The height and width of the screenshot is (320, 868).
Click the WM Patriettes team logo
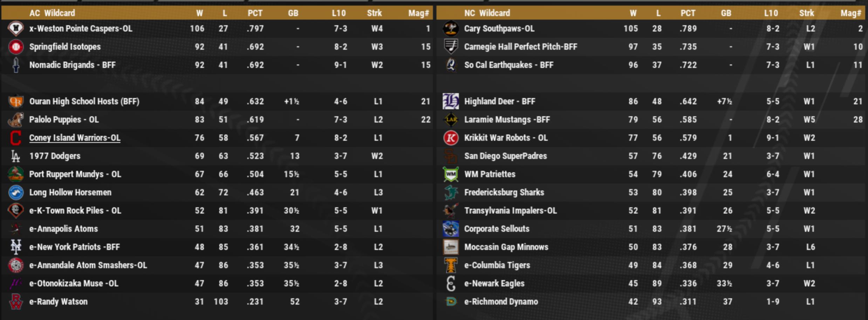click(x=451, y=174)
